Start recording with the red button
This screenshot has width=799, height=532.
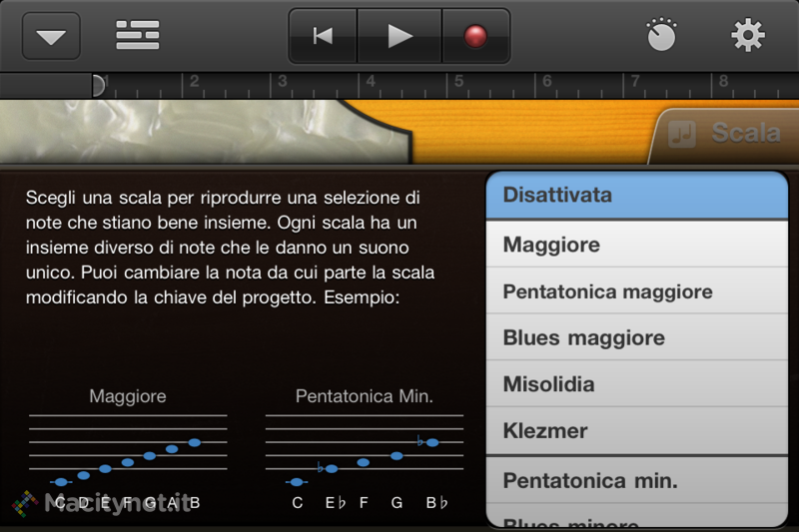pyautogui.click(x=475, y=36)
